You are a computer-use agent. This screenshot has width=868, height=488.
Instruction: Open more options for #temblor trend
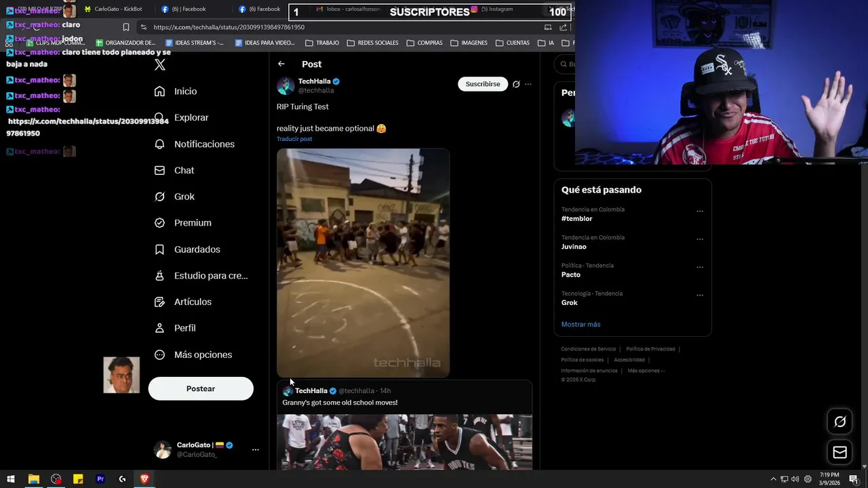(700, 211)
